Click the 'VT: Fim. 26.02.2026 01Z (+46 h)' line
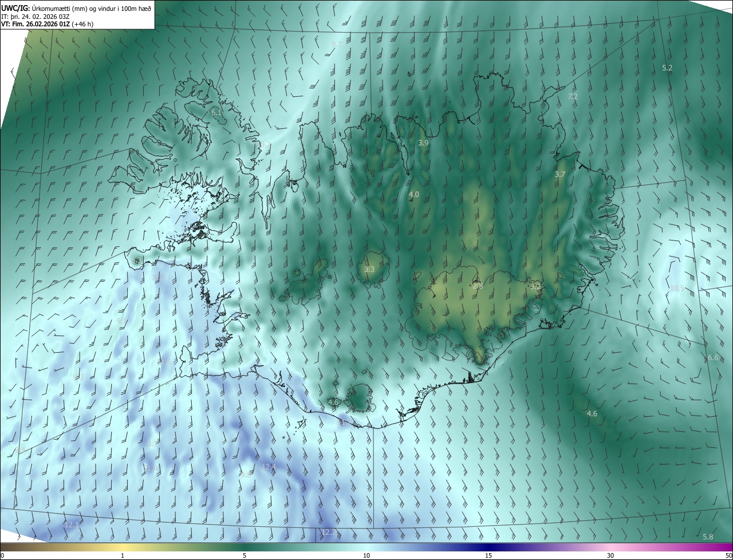Screen dimensions: 733x560 tap(48, 24)
